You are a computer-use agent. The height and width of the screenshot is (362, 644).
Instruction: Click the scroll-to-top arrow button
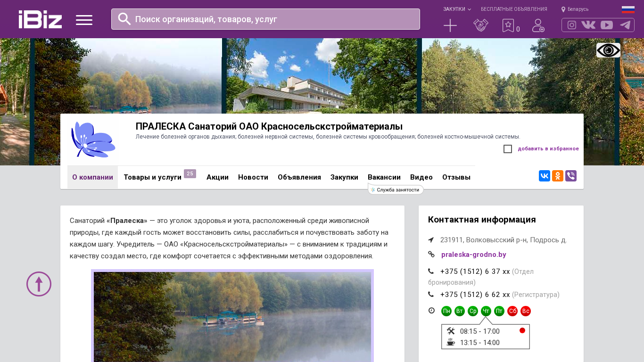(x=39, y=284)
